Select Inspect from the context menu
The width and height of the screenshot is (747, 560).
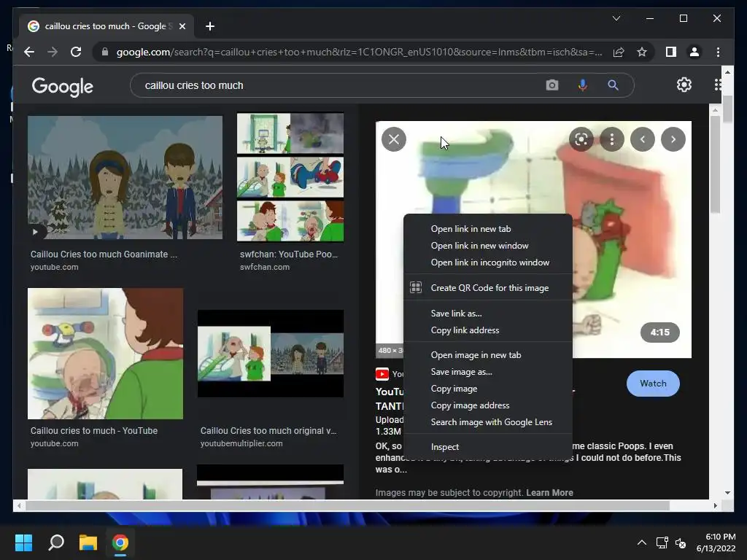[x=488, y=447]
